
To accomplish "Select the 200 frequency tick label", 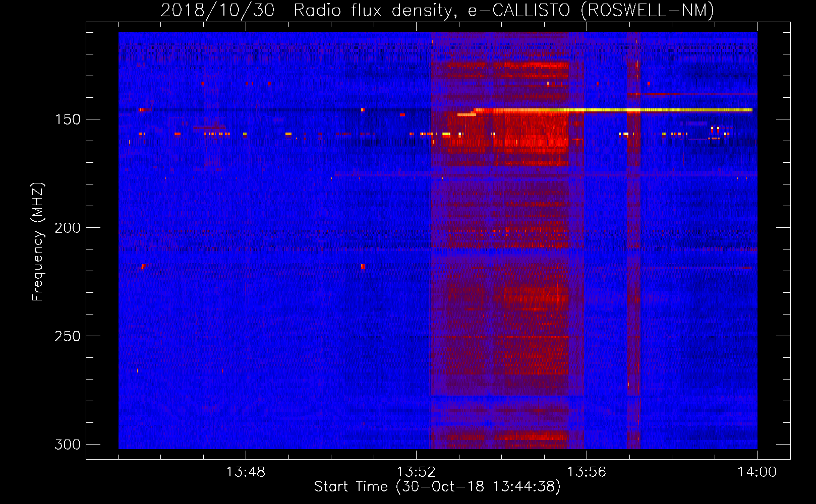I will [x=68, y=228].
